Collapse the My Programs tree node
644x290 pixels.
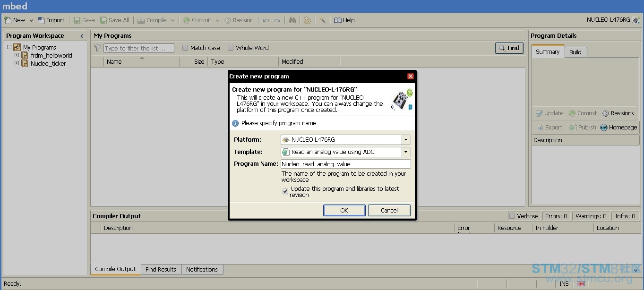tap(9, 47)
